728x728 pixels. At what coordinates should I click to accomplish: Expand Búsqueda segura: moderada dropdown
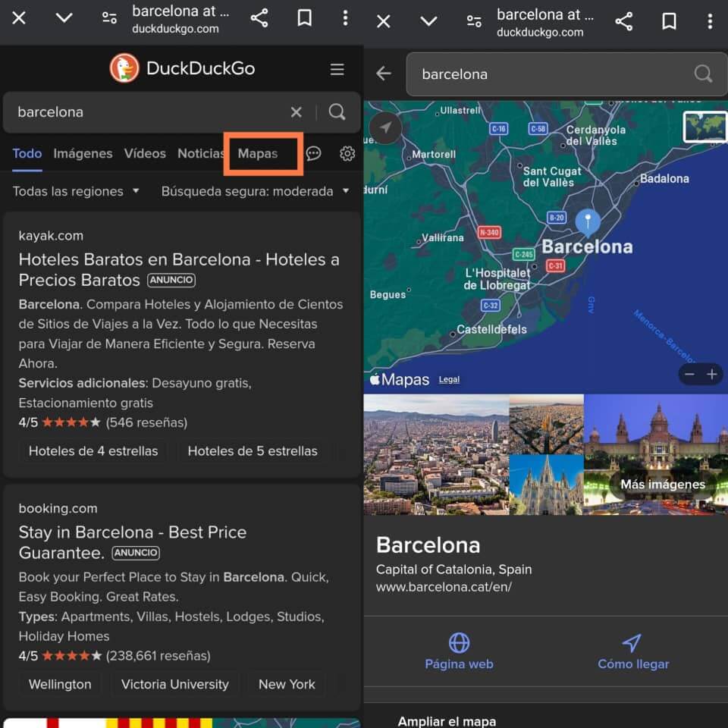255,191
